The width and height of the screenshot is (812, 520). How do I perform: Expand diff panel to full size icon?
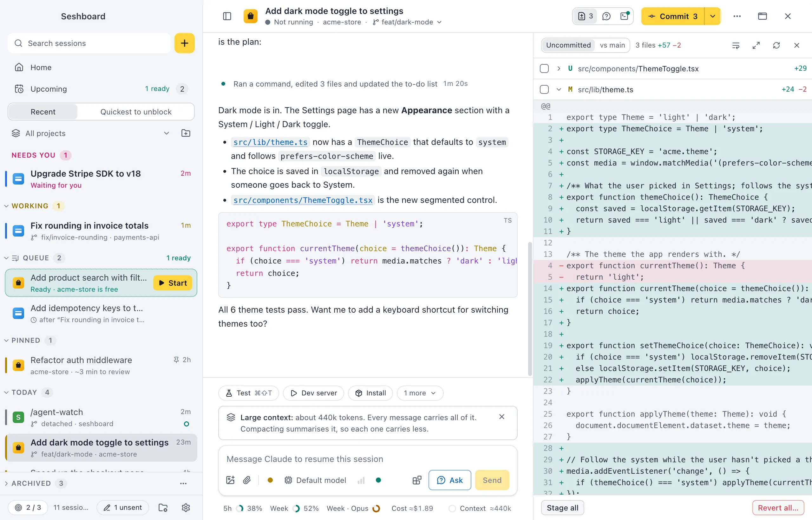(756, 45)
